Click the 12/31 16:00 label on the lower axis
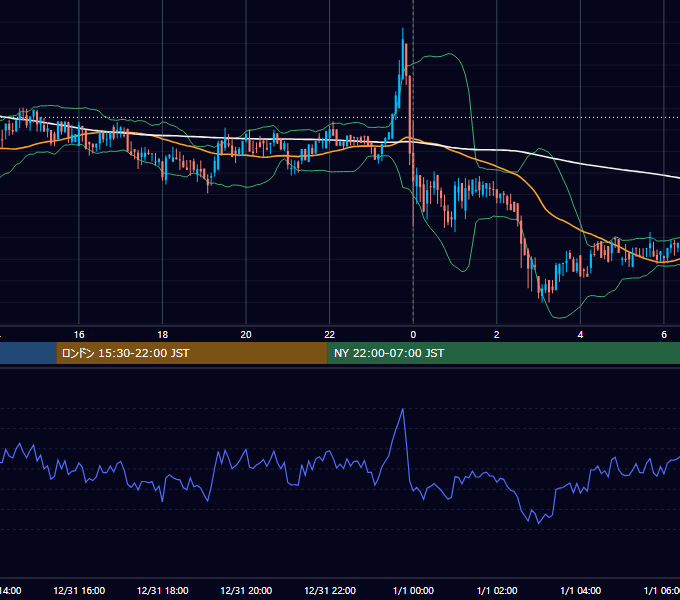 coord(79,590)
